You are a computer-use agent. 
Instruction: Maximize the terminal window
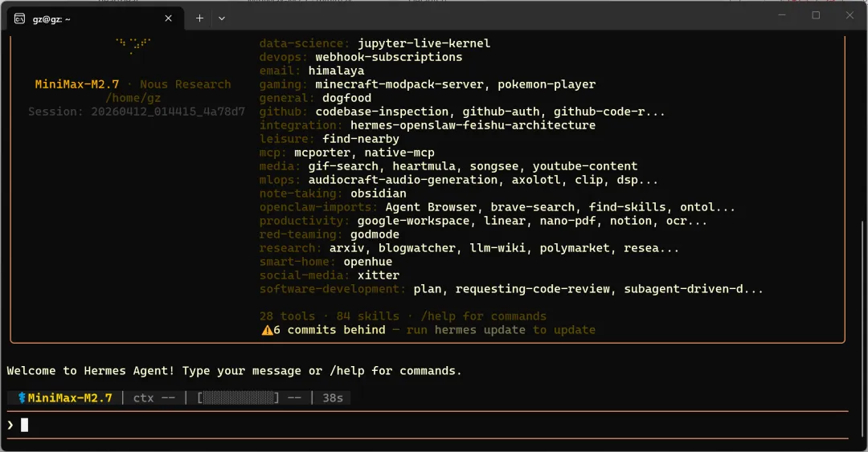[816, 15]
